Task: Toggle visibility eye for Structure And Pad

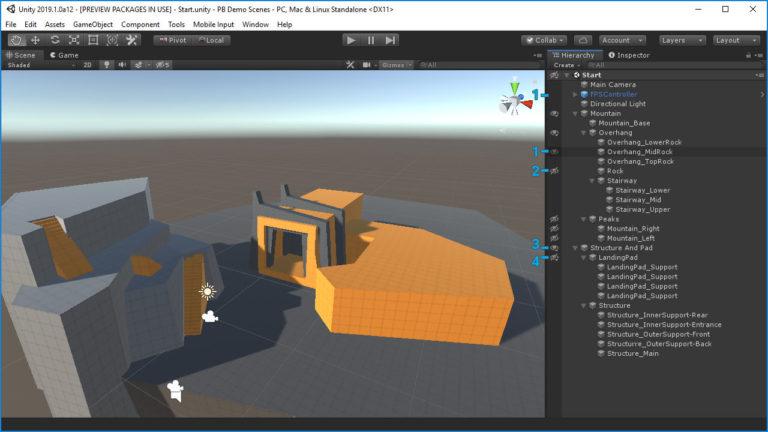Action: click(x=554, y=248)
